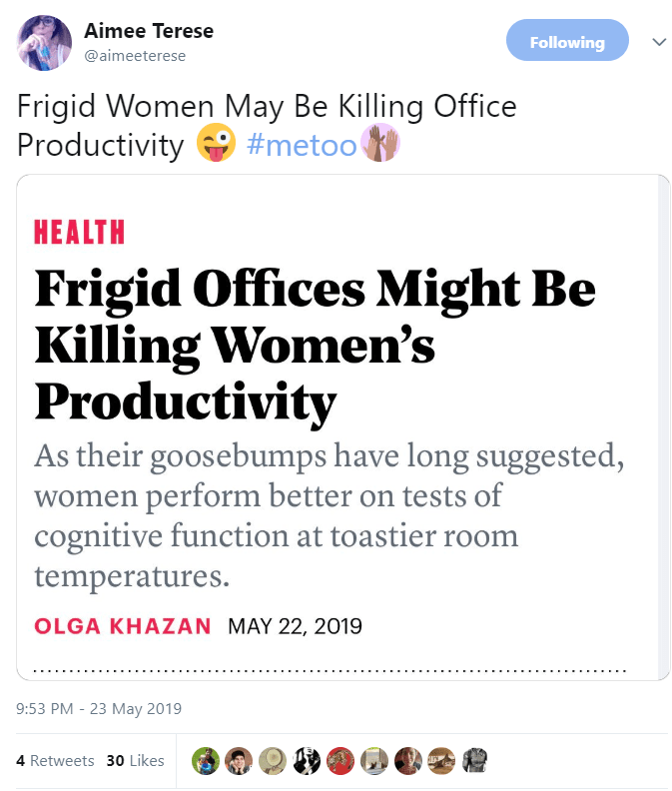Viewport: 672px width, 791px height.
Task: Click the HEALTH section label
Action: pos(79,233)
